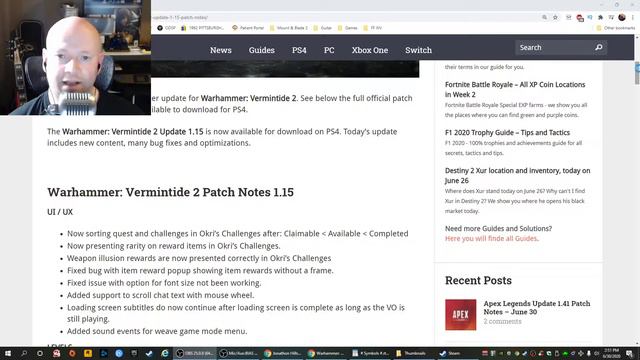The width and height of the screenshot is (640, 360).
Task: Open the 'Mount & Blade 2' bookmark folder
Action: point(289,28)
